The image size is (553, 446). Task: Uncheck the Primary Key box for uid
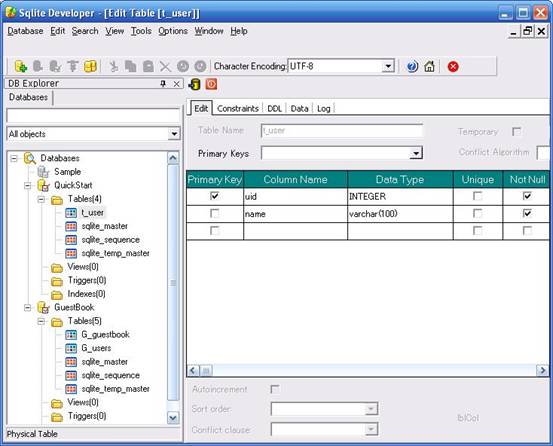tap(214, 196)
